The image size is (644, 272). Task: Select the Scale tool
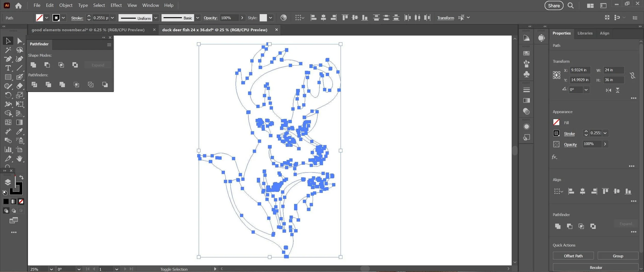point(20,95)
